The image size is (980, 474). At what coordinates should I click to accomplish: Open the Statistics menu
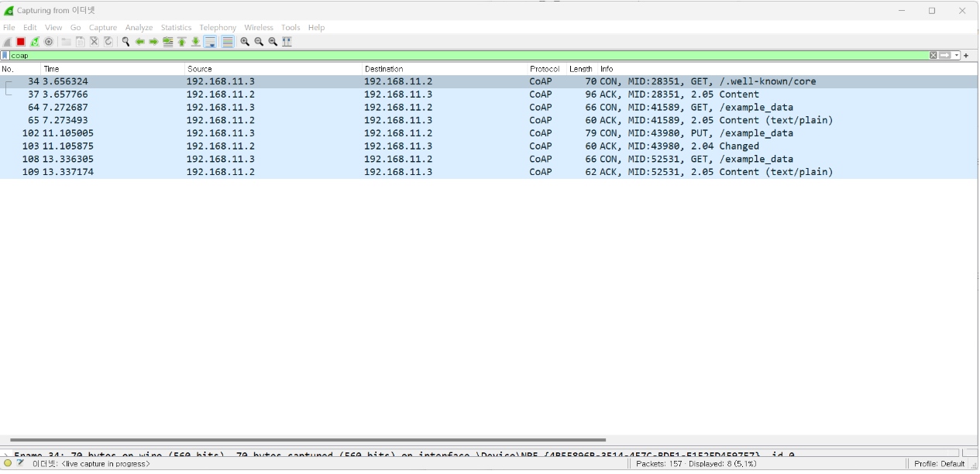point(176,28)
